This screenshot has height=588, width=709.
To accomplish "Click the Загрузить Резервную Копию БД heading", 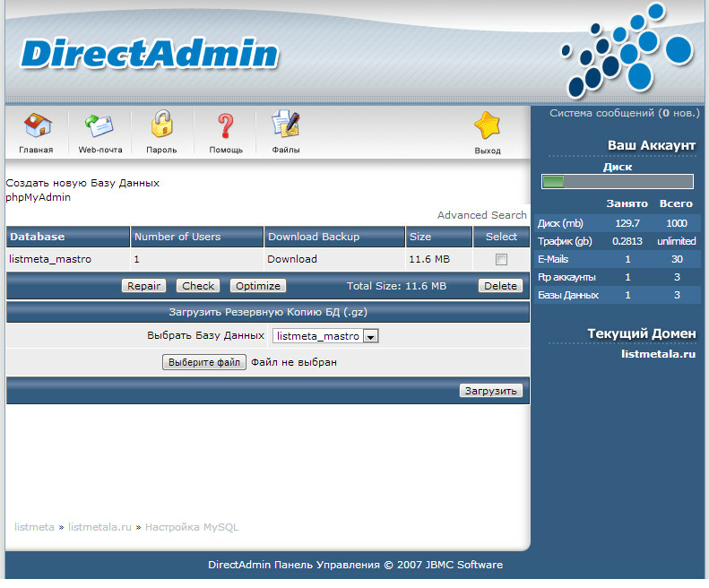I will tap(268, 312).
